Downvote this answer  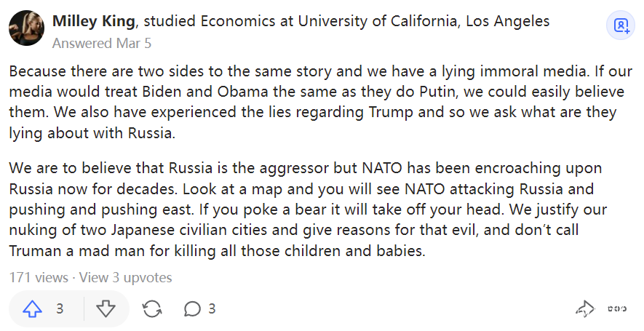[x=106, y=309]
